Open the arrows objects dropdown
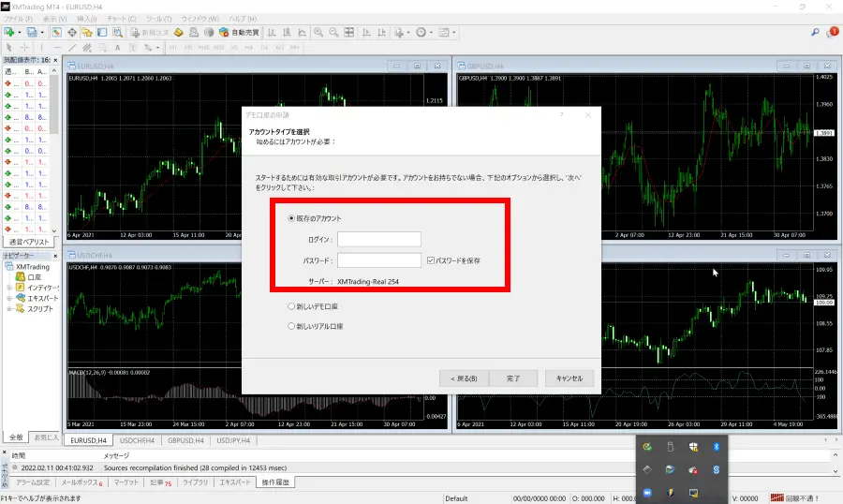Viewport: 843px width, 504px height. [x=157, y=48]
